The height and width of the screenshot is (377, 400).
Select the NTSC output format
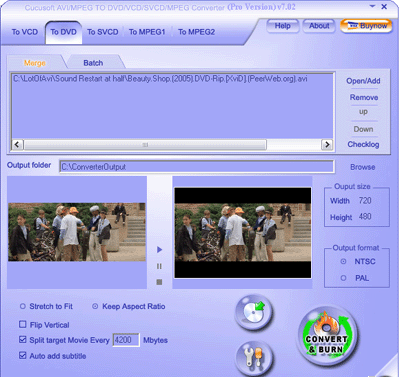pos(343,262)
